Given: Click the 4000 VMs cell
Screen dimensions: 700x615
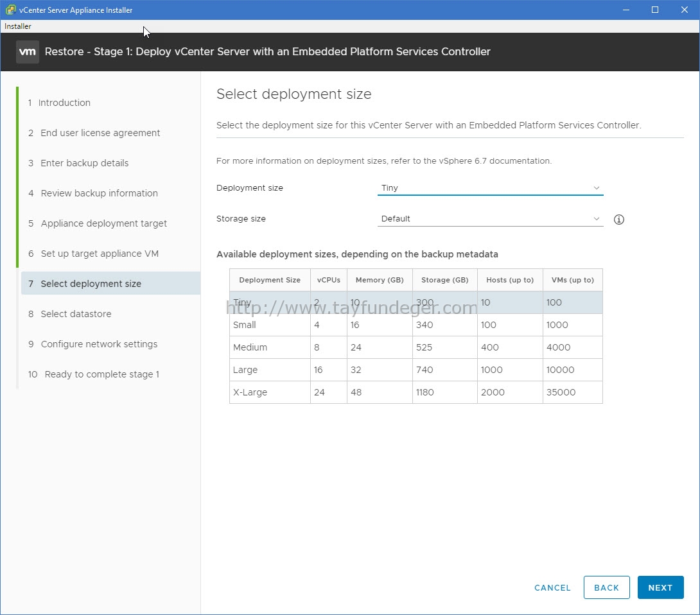Looking at the screenshot, I should tap(572, 347).
